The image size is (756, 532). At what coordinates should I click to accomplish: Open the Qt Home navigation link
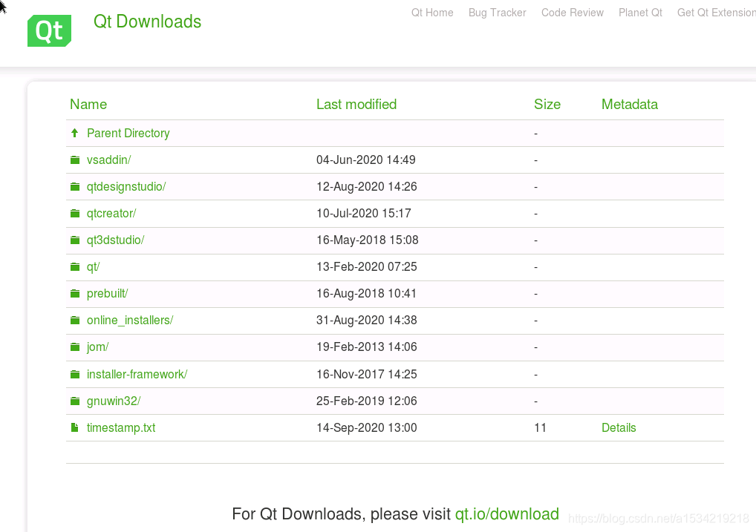pos(432,13)
